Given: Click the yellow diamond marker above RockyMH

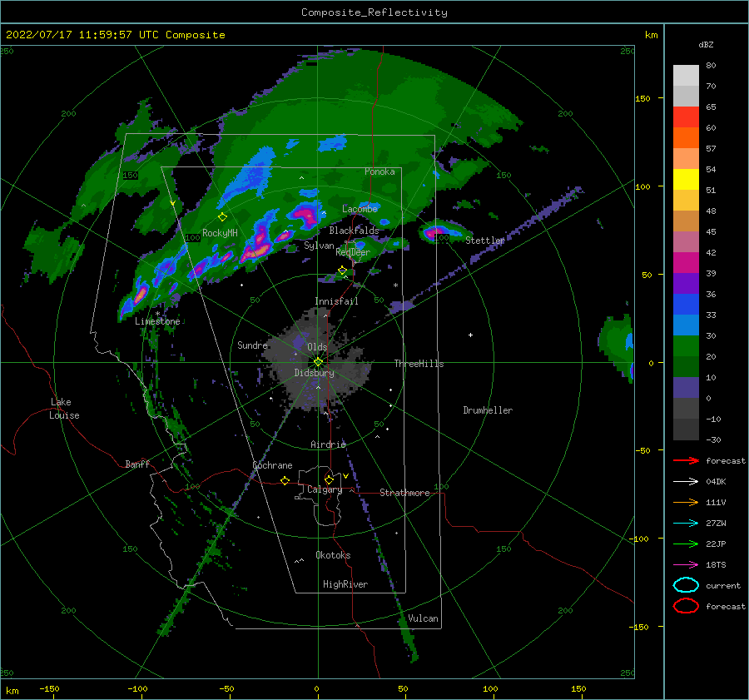Looking at the screenshot, I should [222, 217].
